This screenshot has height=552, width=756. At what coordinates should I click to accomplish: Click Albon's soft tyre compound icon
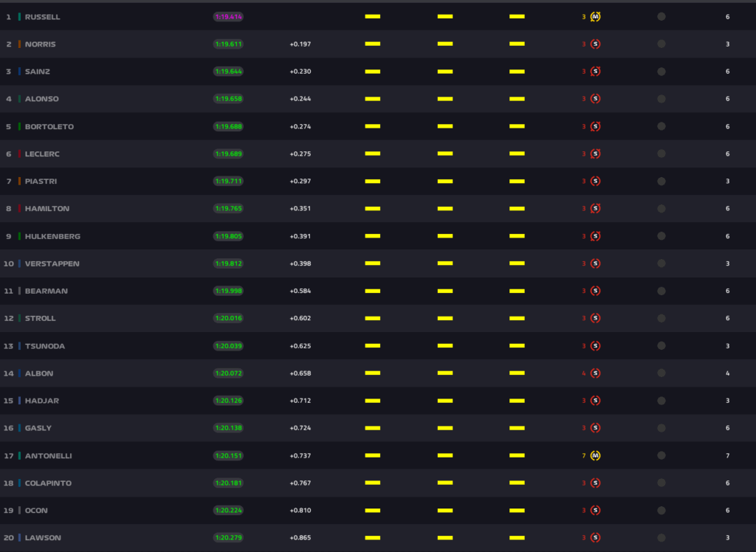tap(595, 373)
